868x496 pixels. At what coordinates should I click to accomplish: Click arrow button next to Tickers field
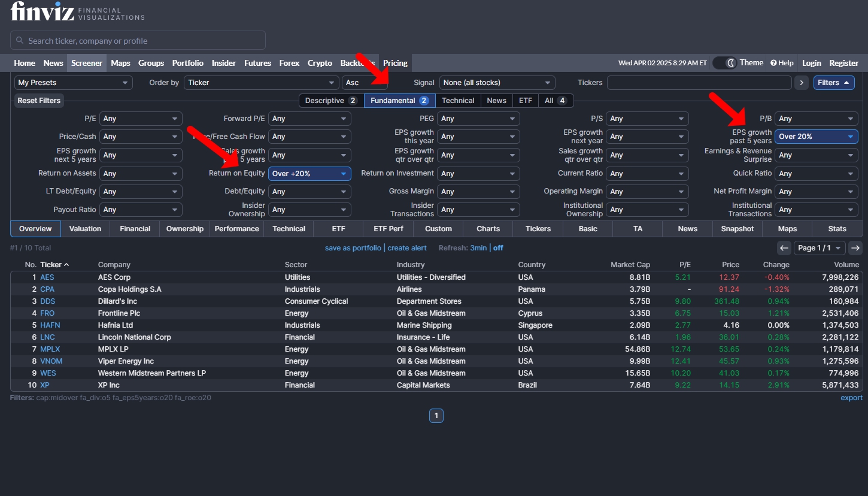point(802,83)
